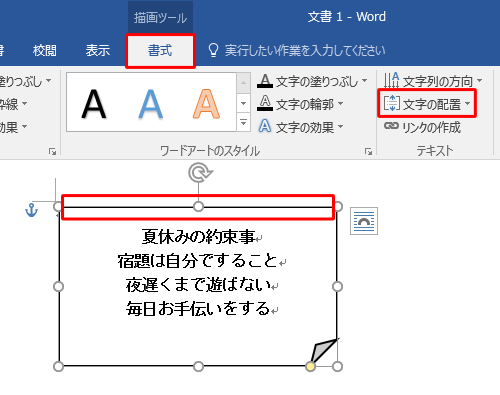Go to the previous WordArt gallery row
This screenshot has height=395, width=500.
tap(244, 82)
